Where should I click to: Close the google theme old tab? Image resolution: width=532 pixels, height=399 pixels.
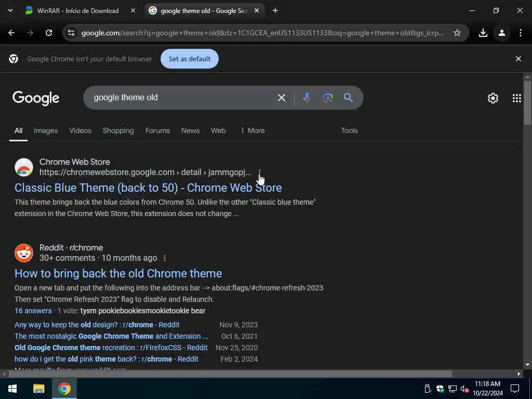pyautogui.click(x=257, y=11)
